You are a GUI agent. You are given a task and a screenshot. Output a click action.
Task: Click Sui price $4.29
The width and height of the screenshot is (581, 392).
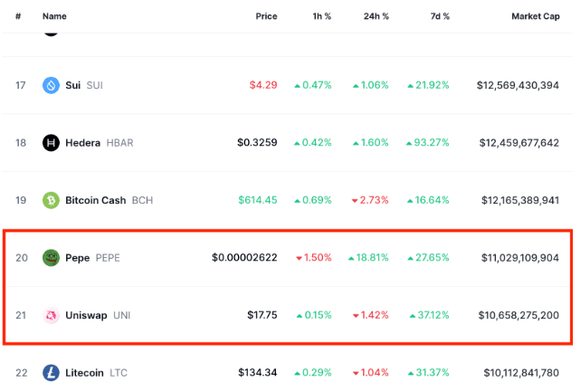click(x=263, y=85)
